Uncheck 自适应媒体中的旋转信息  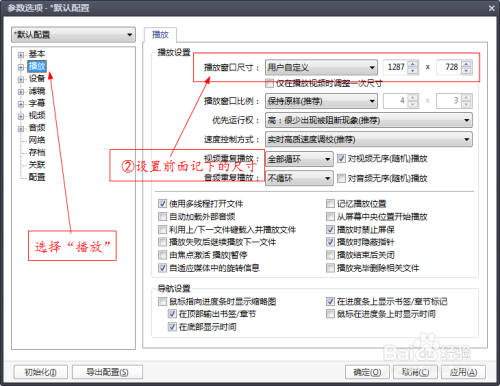tap(162, 268)
